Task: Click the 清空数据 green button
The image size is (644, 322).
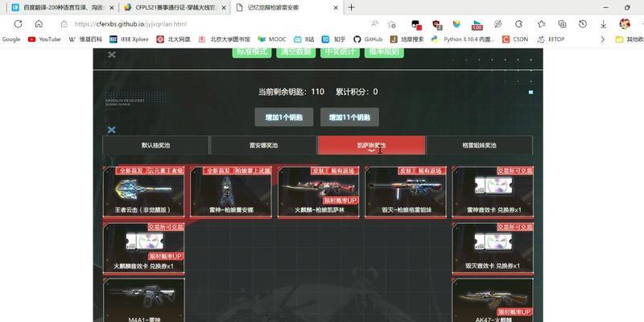Action: 296,52
